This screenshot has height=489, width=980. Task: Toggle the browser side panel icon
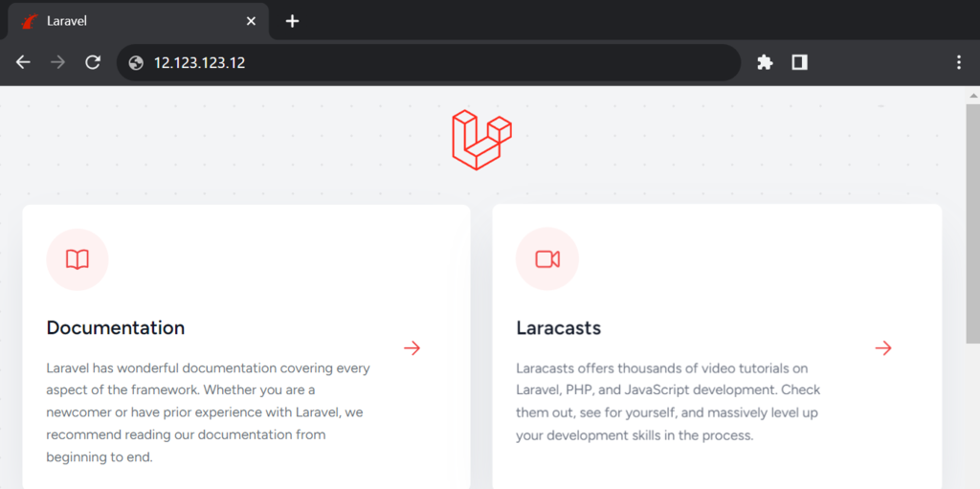(800, 62)
